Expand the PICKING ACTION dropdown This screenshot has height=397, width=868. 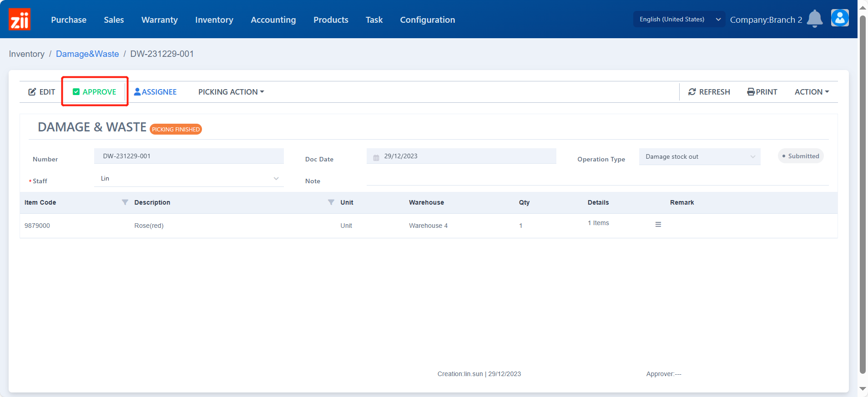coord(231,92)
